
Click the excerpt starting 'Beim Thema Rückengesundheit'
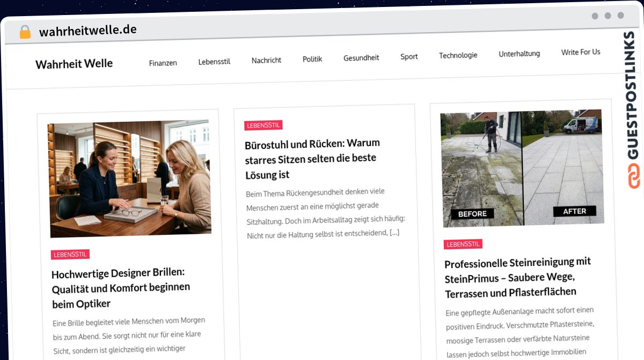[325, 213]
